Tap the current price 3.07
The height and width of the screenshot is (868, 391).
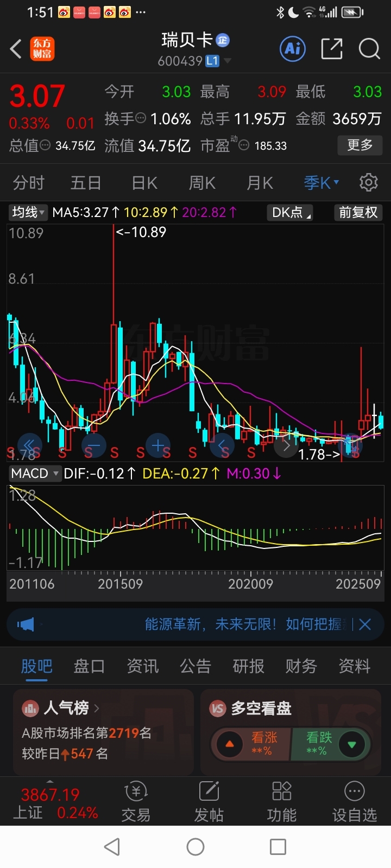(37, 97)
